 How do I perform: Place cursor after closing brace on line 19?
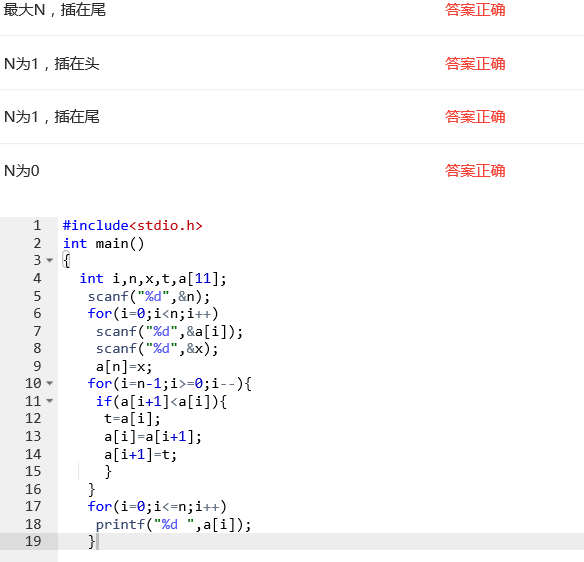click(98, 542)
